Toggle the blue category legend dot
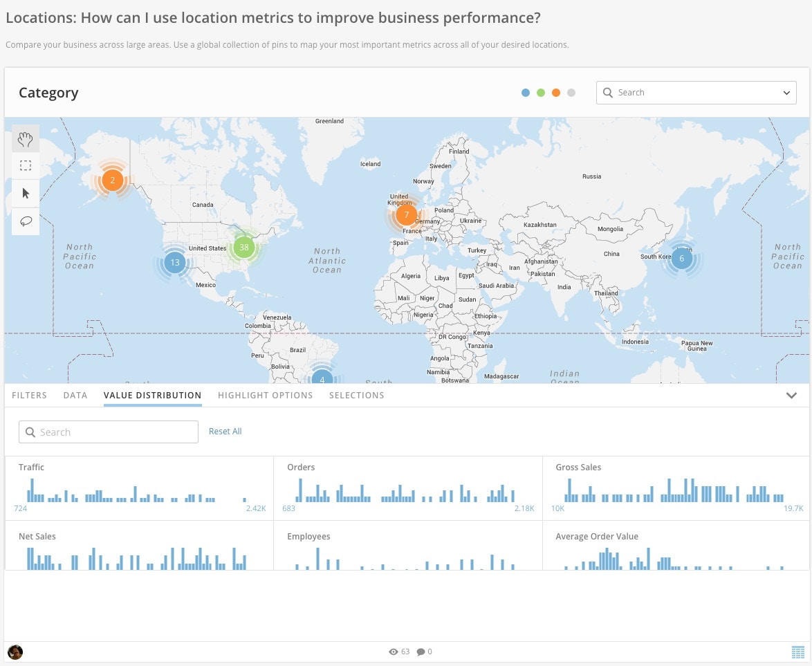Screen dimensions: 812x666 pos(526,93)
